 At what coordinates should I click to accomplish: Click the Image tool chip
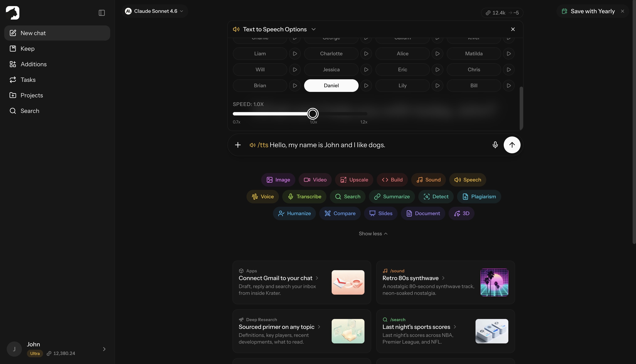[x=278, y=180]
